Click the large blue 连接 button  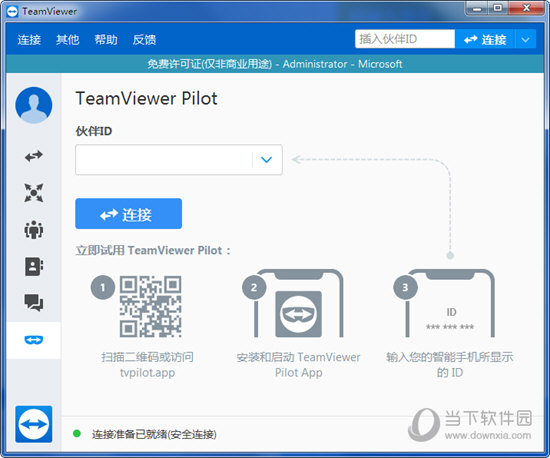(128, 214)
